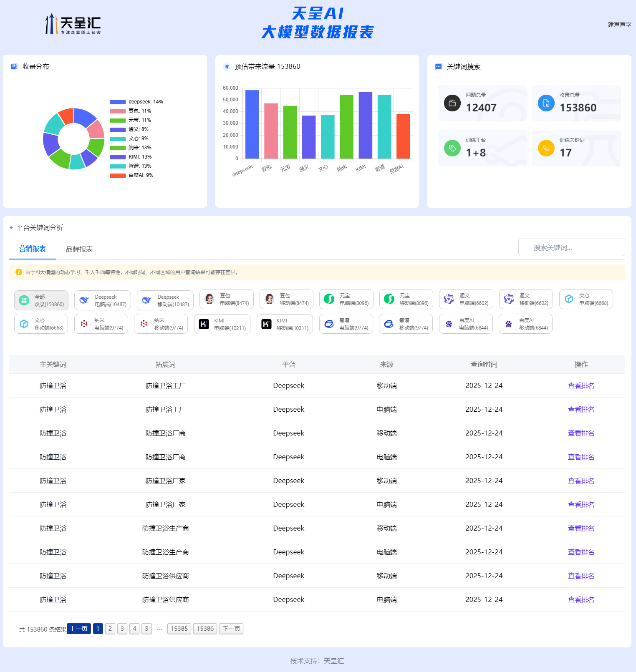Select the 百度AI 电脑端 paw icon
The image size is (636, 672).
(449, 324)
